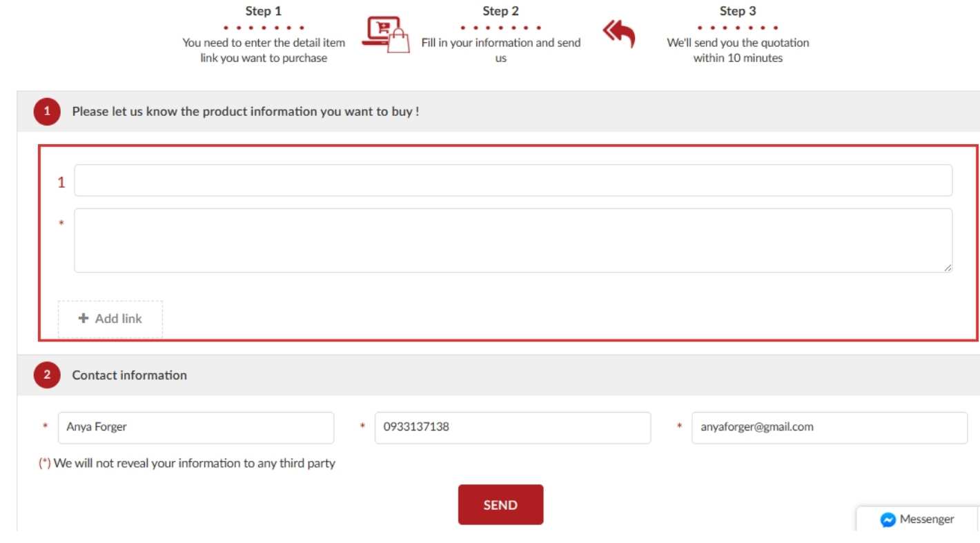Click the product information section header text
Viewport: 980px width, 543px height.
(x=246, y=112)
